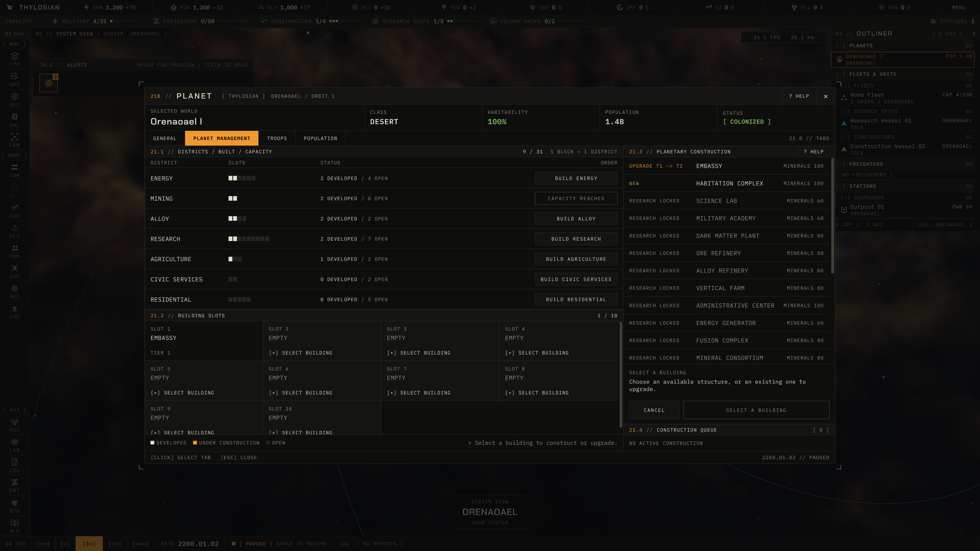This screenshot has width=980, height=551.
Task: Open the CON sidebar icon
Action: click(15, 251)
